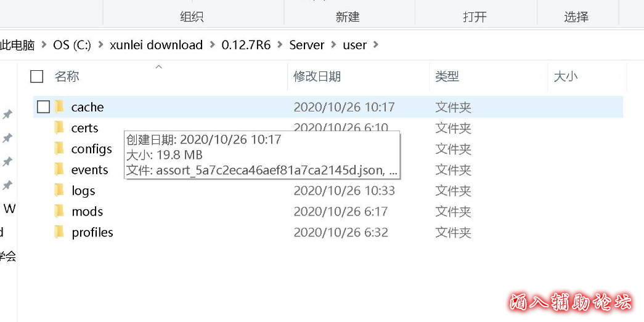Navigate to 'OS (C:)' in the address bar

72,45
